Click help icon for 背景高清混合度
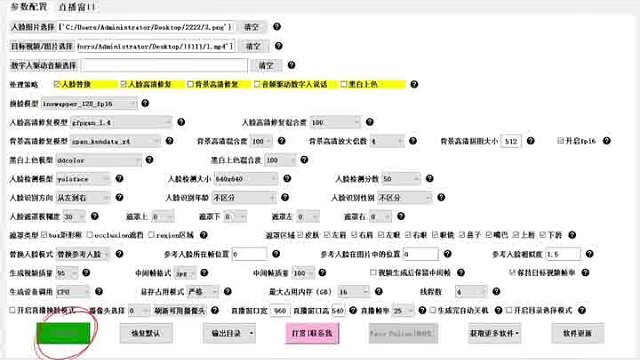 [281, 141]
